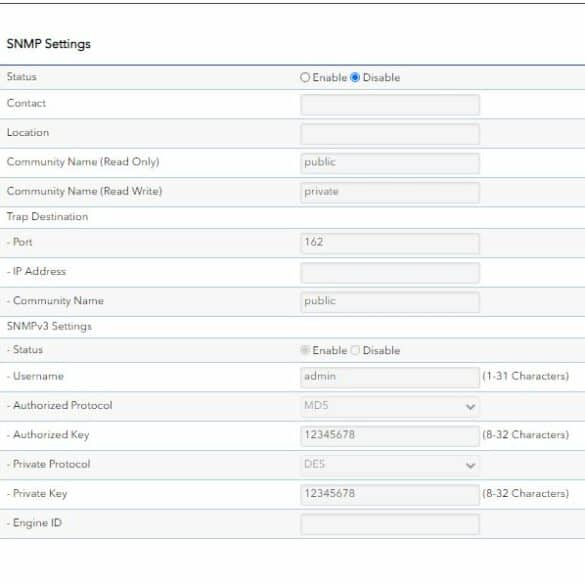Click Community Name (Read Write) field

(390, 192)
